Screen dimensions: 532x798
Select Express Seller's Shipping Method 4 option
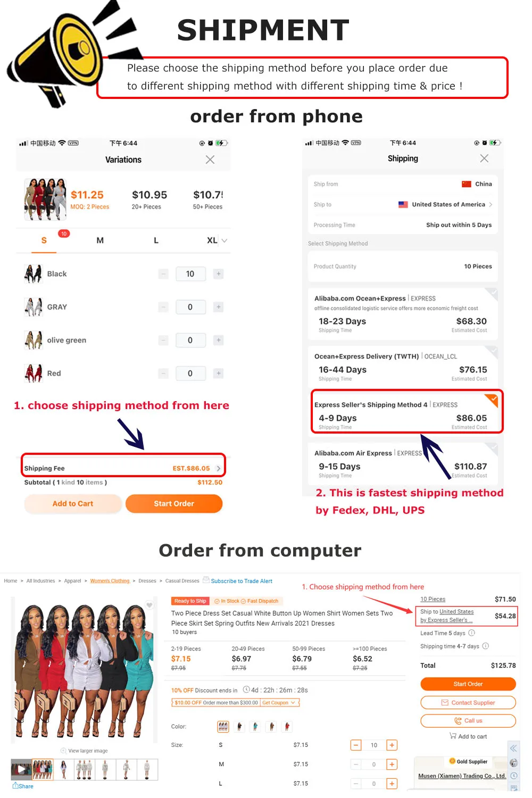407,412
